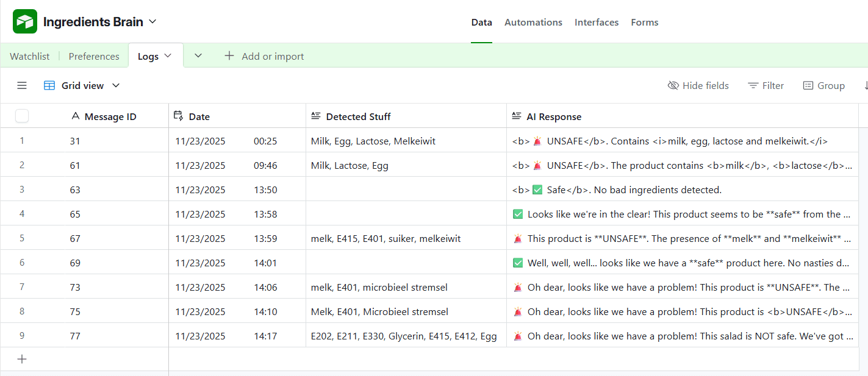Image resolution: width=868 pixels, height=376 pixels.
Task: Open the Interfaces tab
Action: point(596,23)
